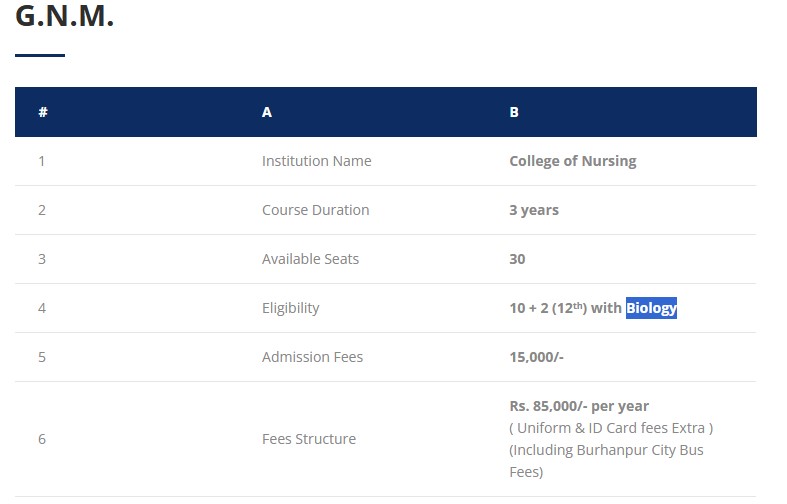Image resolution: width=787 pixels, height=504 pixels.
Task: Click the highlighted word 'Biology'
Action: click(652, 308)
